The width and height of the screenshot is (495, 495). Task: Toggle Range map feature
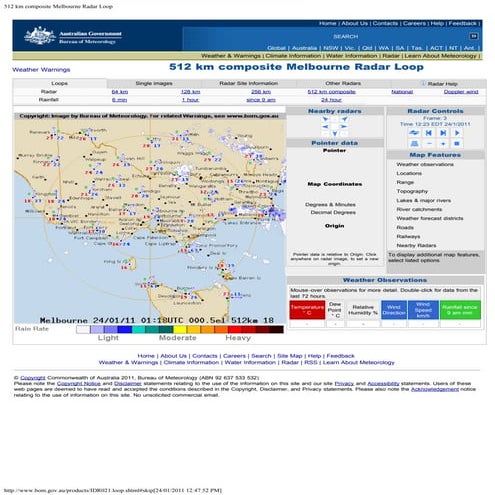pos(405,182)
